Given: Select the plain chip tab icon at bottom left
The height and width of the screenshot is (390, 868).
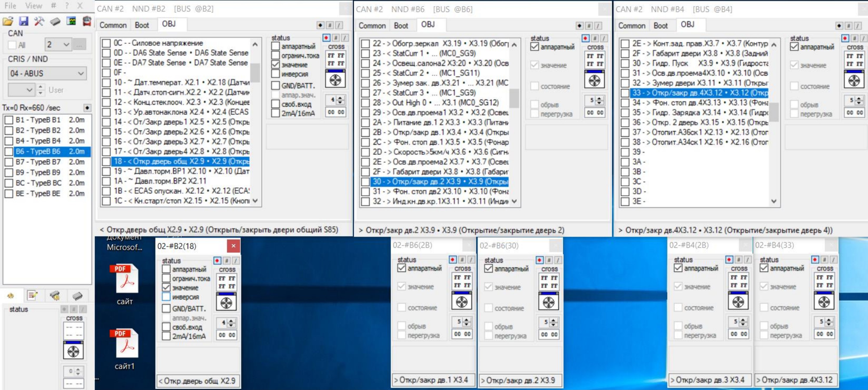Looking at the screenshot, I should 77,296.
